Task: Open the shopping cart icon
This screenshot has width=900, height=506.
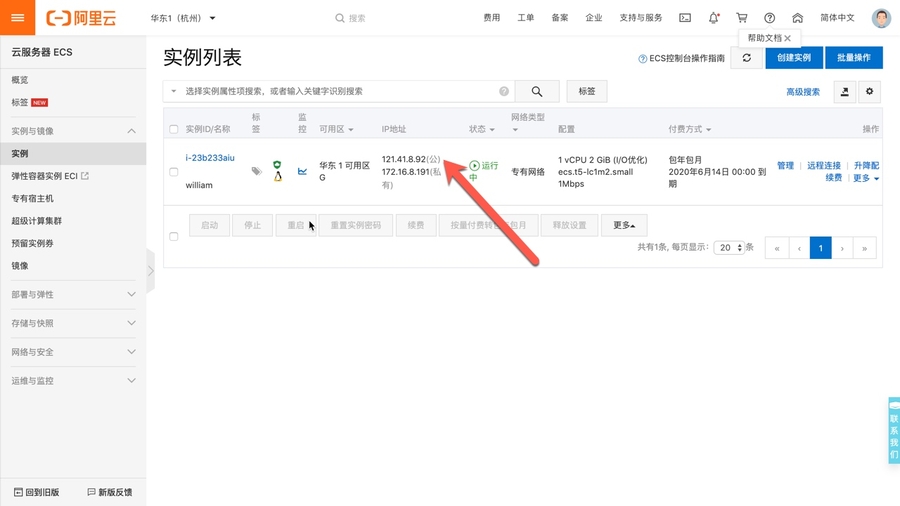Action: [741, 18]
